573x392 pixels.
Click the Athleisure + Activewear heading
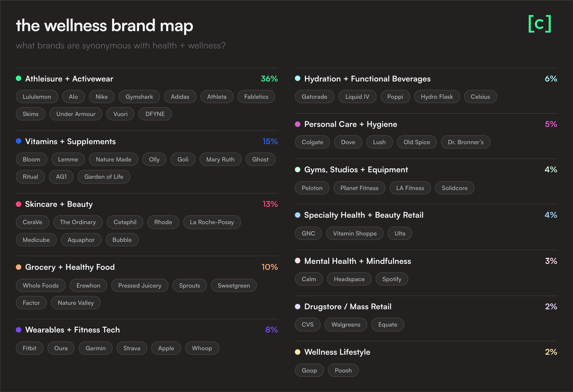(x=69, y=79)
